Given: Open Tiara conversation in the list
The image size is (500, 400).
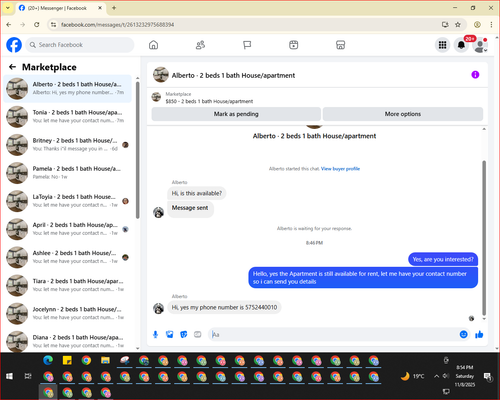Looking at the screenshot, I should tap(68, 285).
